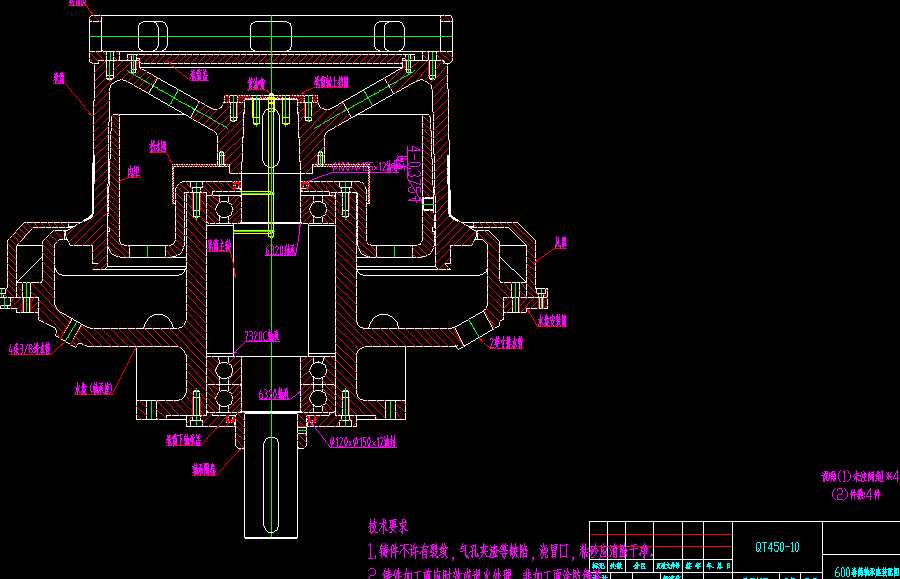Click the 4-3/8 water pipe annotation
This screenshot has height=579, width=900.
coord(30,349)
